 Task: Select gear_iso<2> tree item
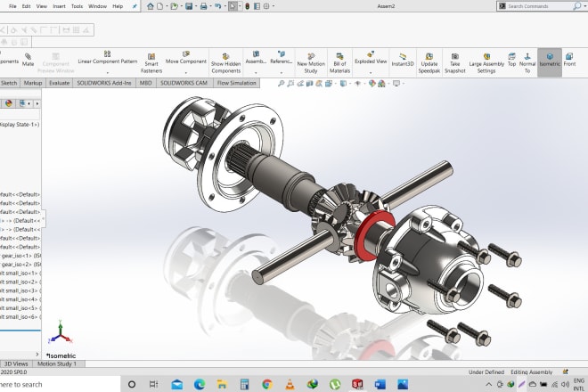(20, 265)
